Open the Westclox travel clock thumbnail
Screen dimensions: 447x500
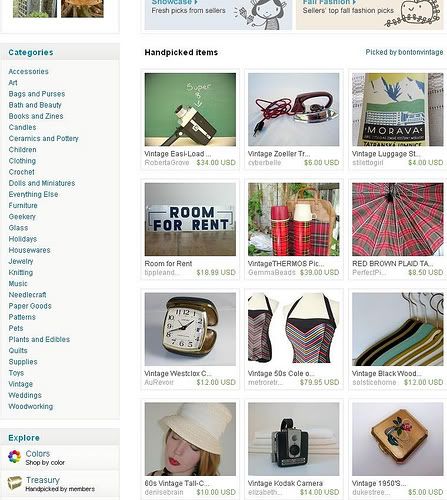pyautogui.click(x=190, y=329)
